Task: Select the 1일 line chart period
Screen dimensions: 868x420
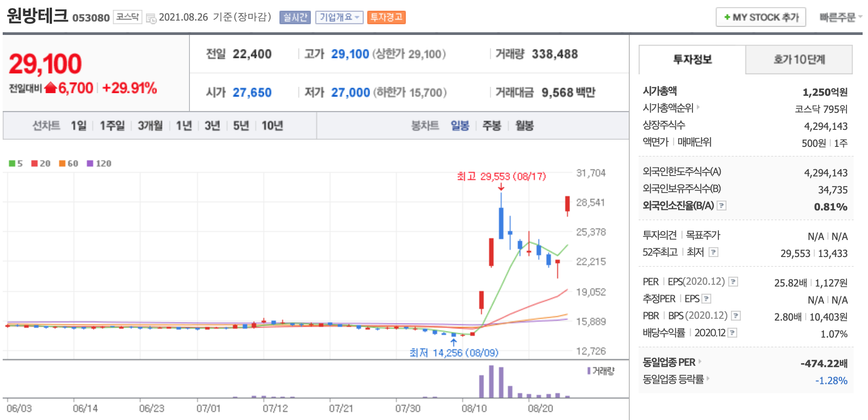Action: (x=78, y=126)
